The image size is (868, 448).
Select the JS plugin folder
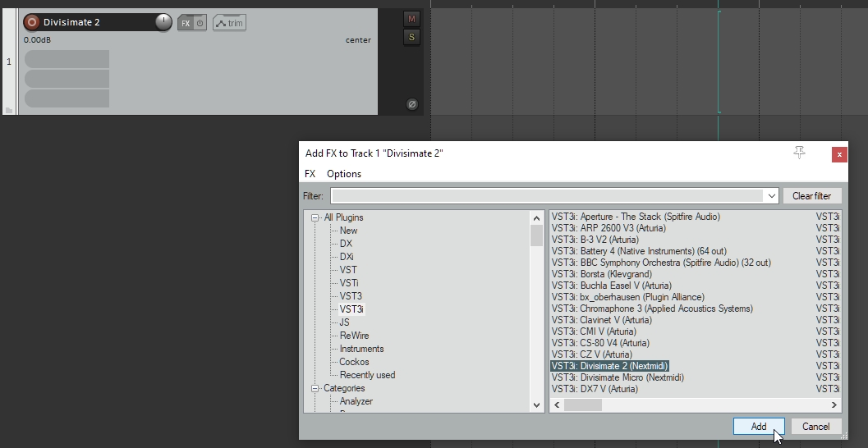point(344,322)
